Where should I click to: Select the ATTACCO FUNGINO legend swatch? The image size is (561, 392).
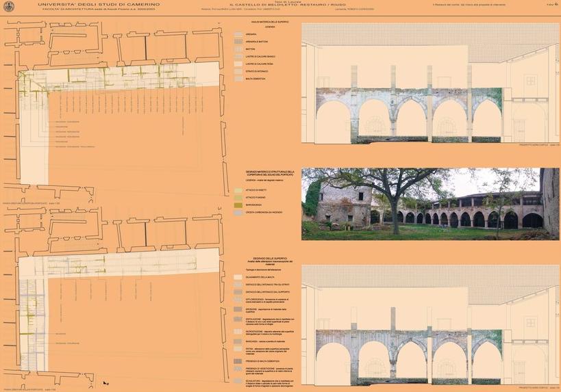[x=240, y=197]
